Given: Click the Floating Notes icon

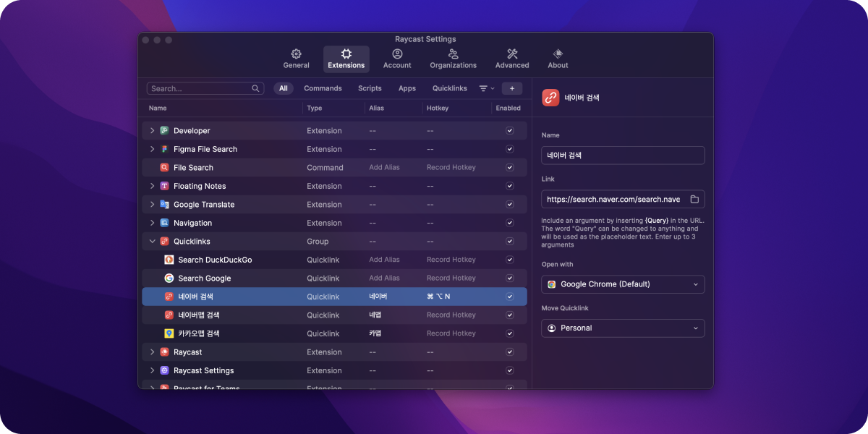Looking at the screenshot, I should (164, 186).
